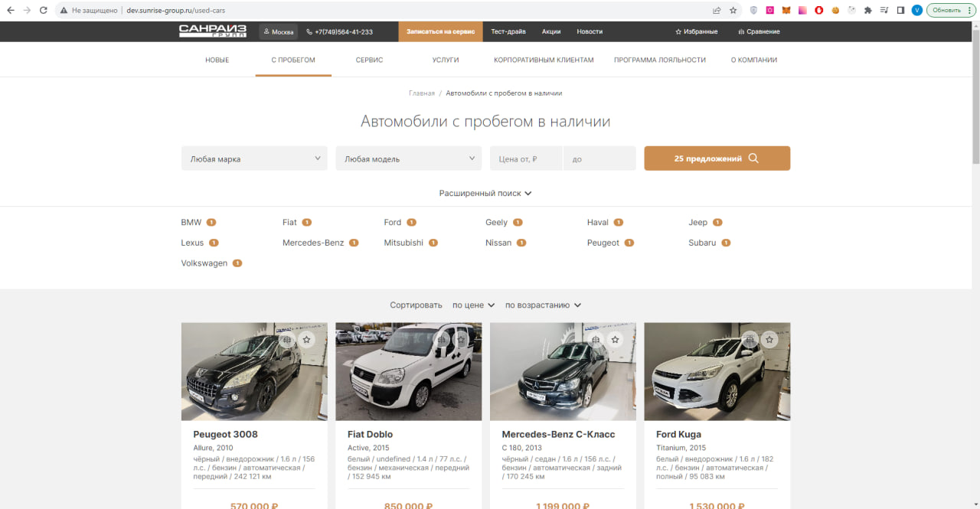Image resolution: width=980 pixels, height=509 pixels.
Task: Open the О компании menu item
Action: click(x=754, y=60)
